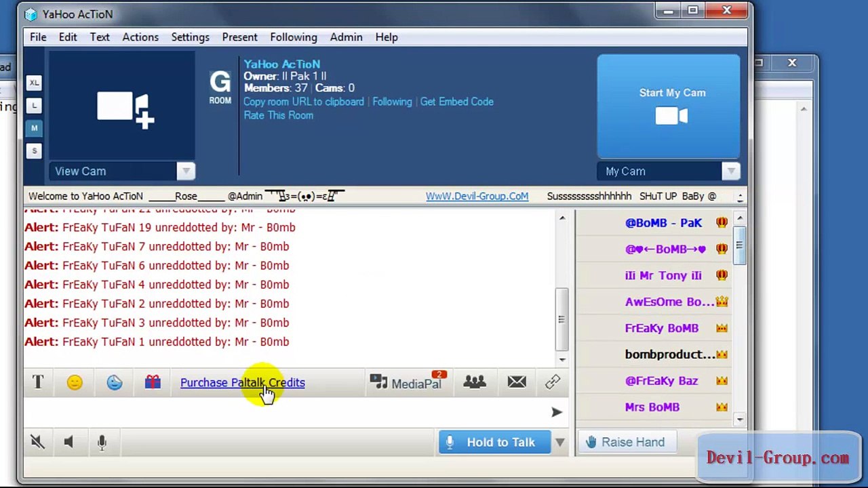
Task: Set cam size to M
Action: pos(34,127)
